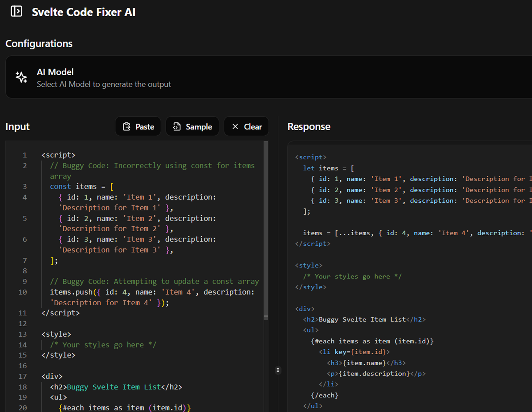The width and height of the screenshot is (532, 412).
Task: Click the Sample button's file icon
Action: 177,127
